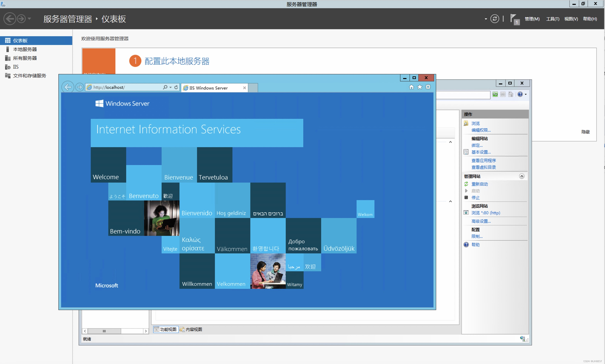Open the 帮助(H) menu

tap(590, 19)
